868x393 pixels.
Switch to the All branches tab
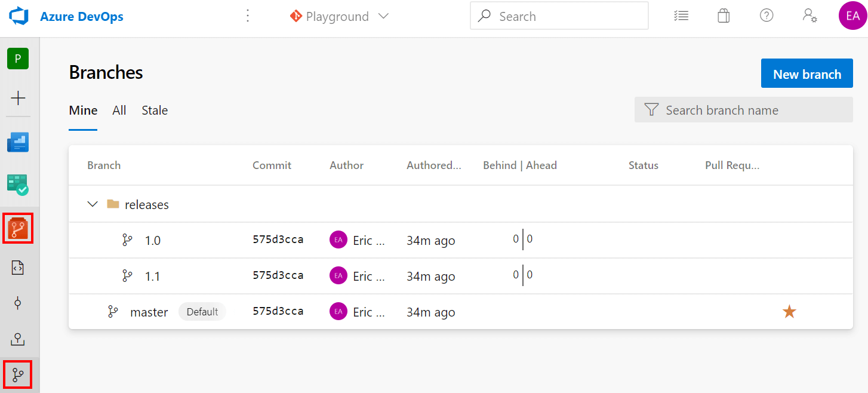click(x=119, y=110)
